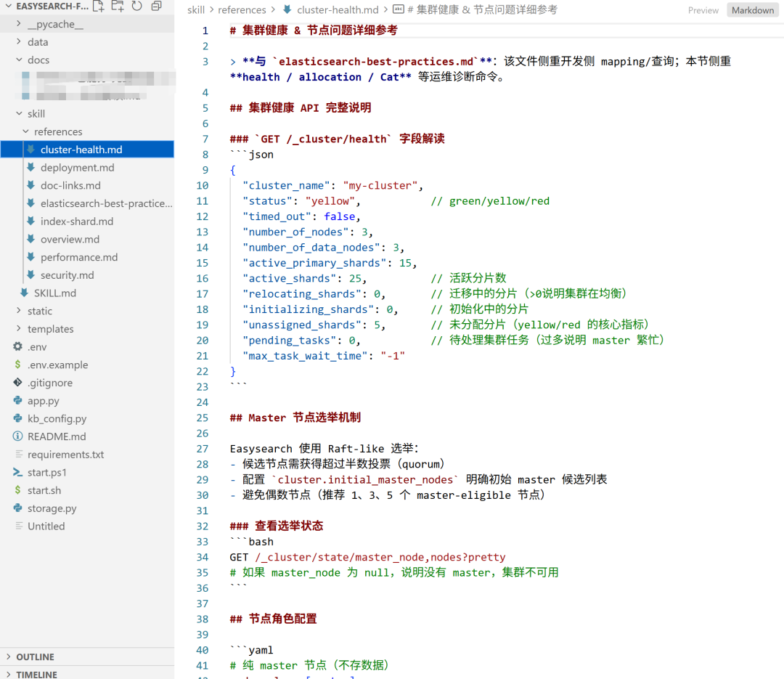Click the text file icon beside requirements.txt

[x=19, y=455]
